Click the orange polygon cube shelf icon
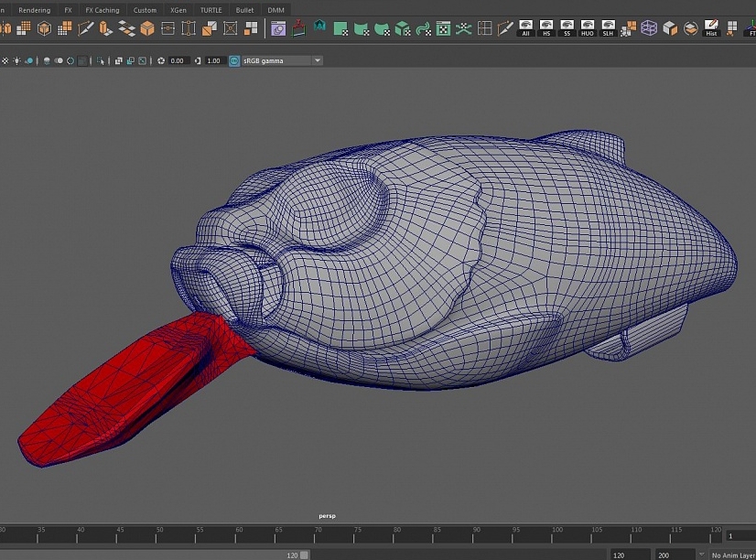 147,28
